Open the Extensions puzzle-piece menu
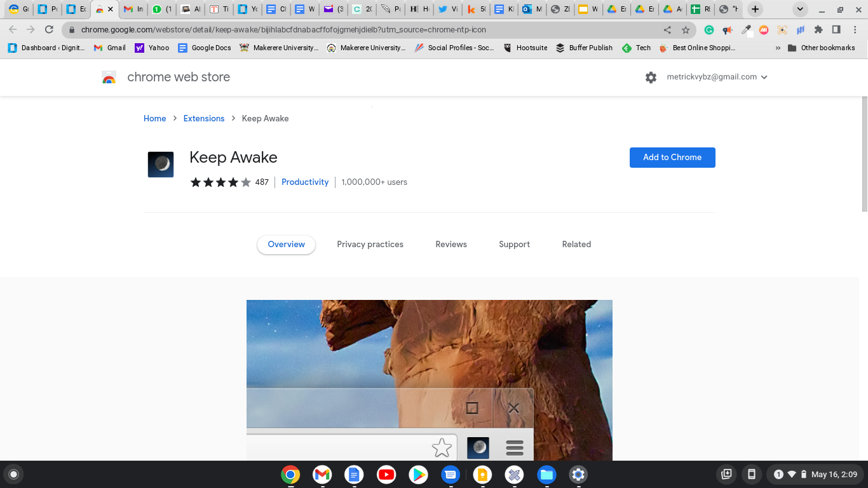Screen dimensions: 868x488 coord(818,30)
